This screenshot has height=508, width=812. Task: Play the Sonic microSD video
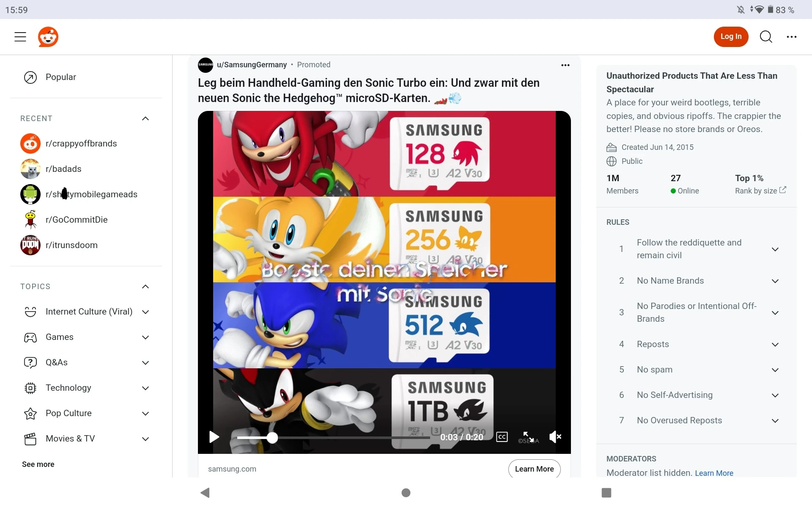[x=214, y=437]
